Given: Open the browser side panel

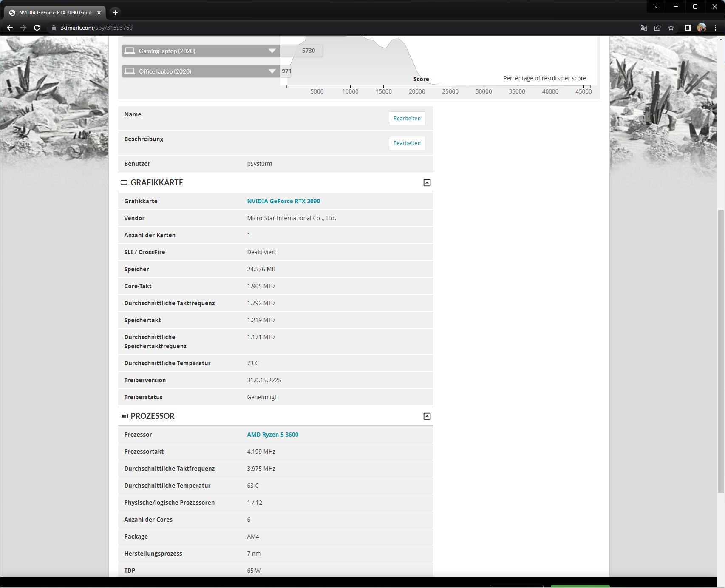Looking at the screenshot, I should pos(688,28).
